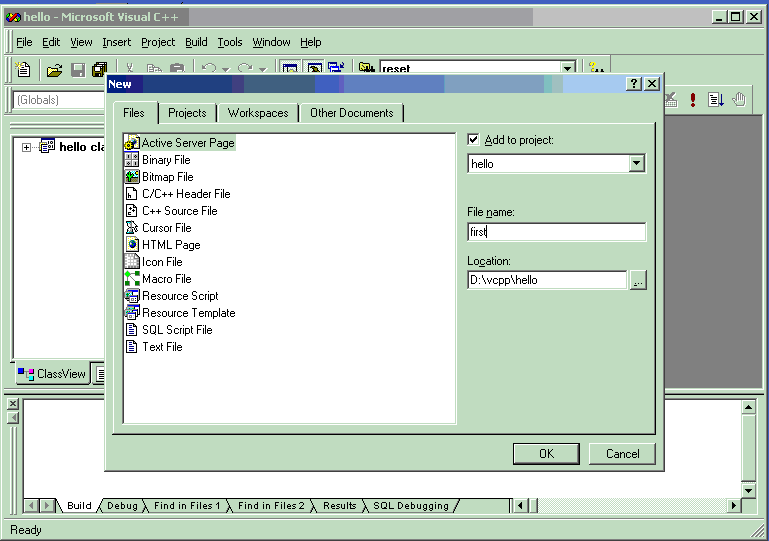Open the File menu

click(24, 42)
